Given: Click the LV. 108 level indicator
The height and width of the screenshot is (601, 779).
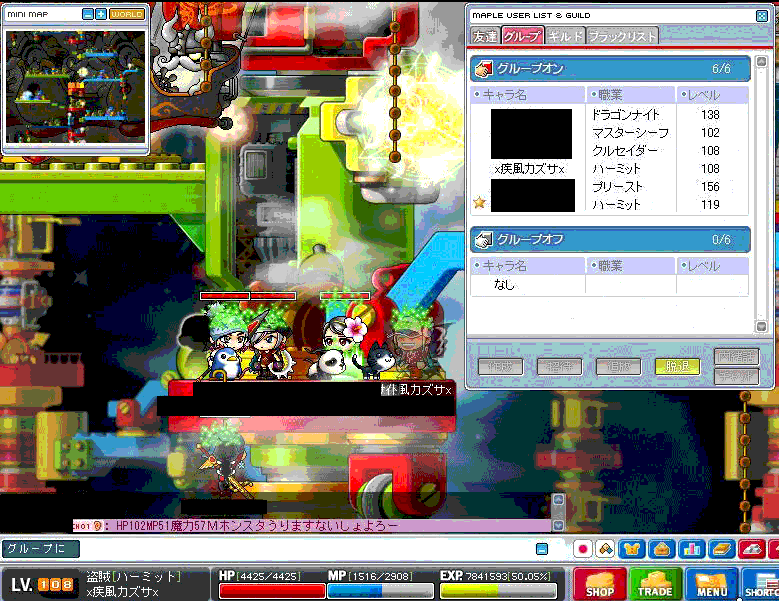Looking at the screenshot, I should click(x=42, y=585).
